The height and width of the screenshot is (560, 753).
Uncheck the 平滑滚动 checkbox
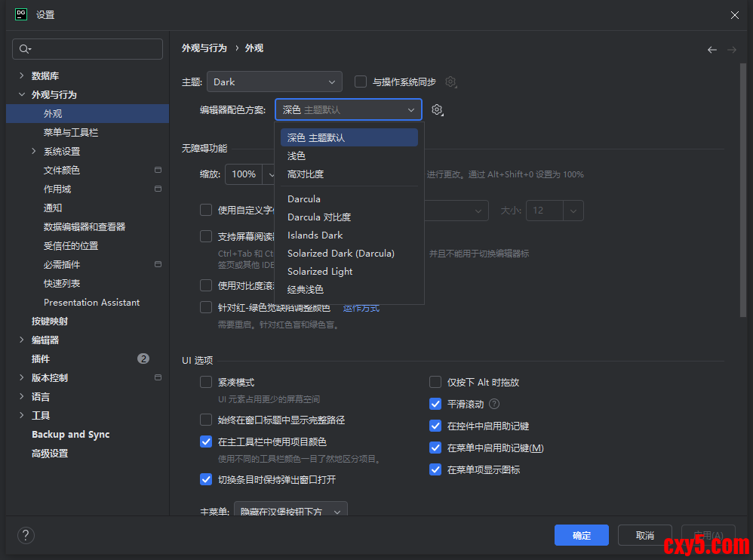tap(435, 404)
